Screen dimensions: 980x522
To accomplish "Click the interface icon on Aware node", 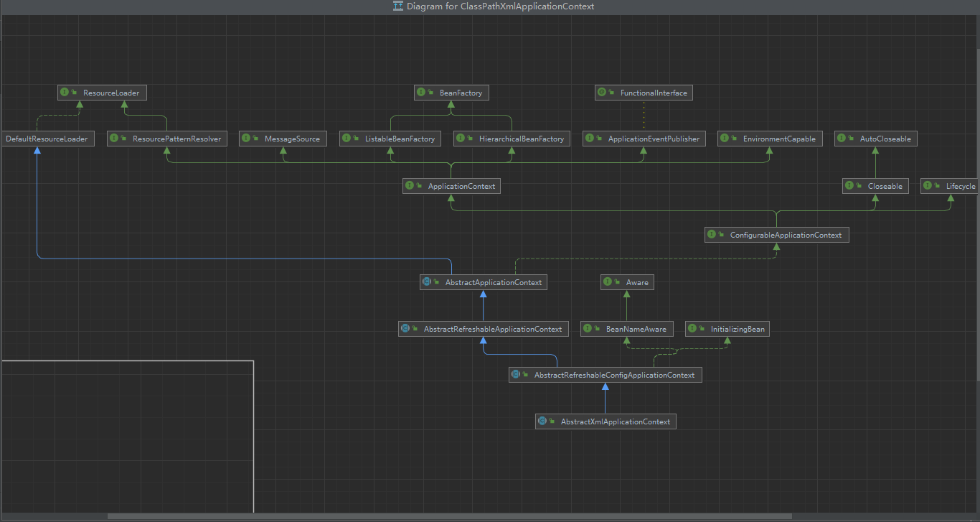I will pos(608,282).
